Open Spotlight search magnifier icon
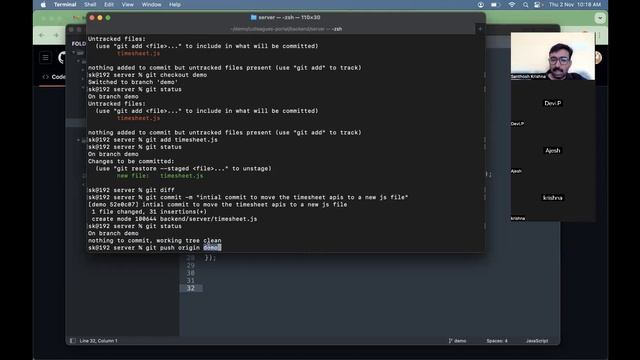The image size is (640, 360). point(526,4)
